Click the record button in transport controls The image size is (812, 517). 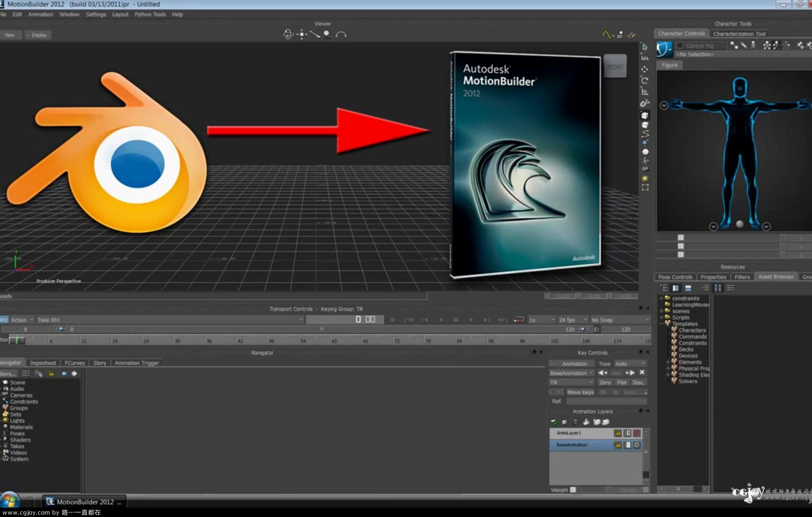(392, 320)
